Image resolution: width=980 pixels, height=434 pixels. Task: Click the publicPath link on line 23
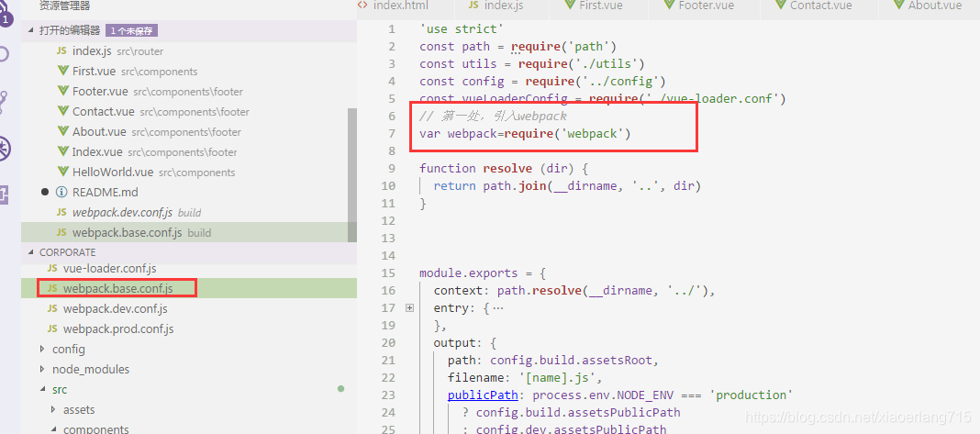483,395
